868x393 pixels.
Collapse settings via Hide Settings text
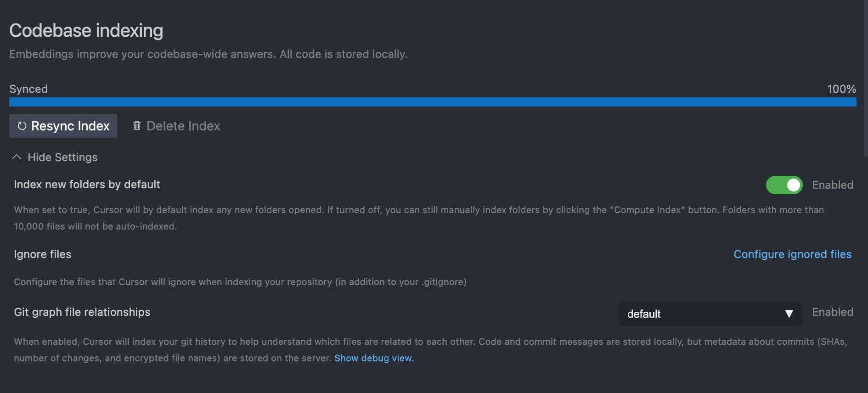[x=62, y=157]
